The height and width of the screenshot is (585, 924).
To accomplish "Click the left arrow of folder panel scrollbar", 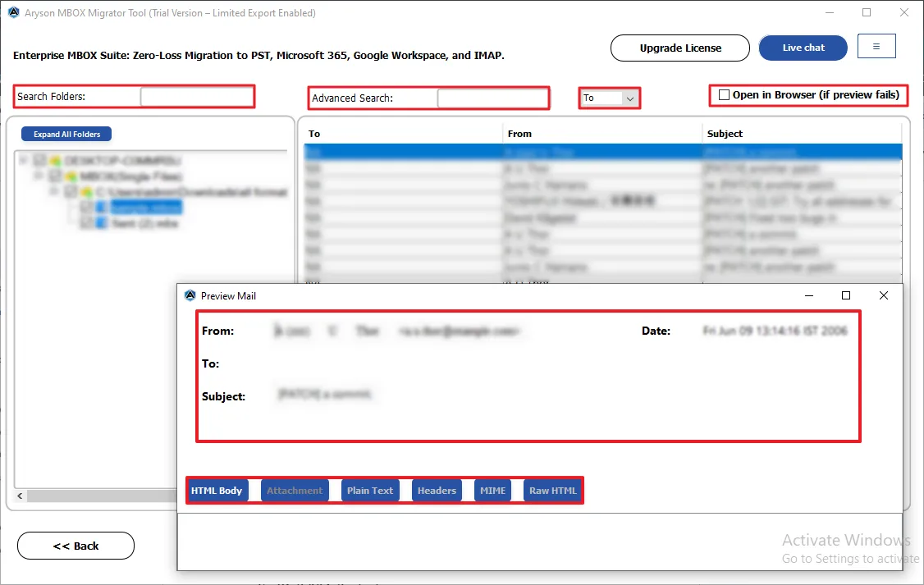I will [x=20, y=496].
